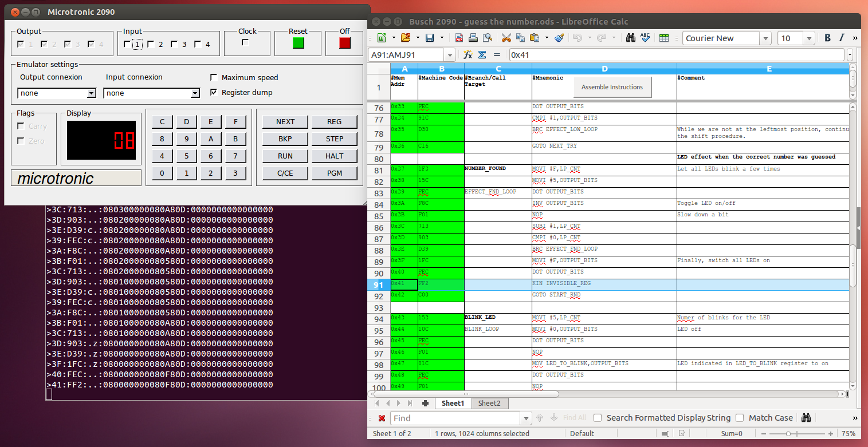The width and height of the screenshot is (868, 447).
Task: Go to last sheet tab arrow
Action: click(x=409, y=403)
